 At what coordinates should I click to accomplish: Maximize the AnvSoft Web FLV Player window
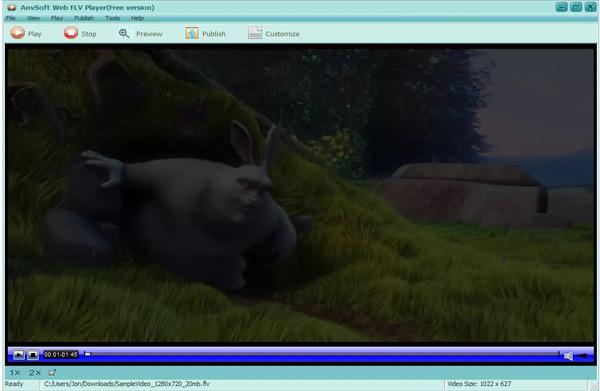click(x=576, y=7)
